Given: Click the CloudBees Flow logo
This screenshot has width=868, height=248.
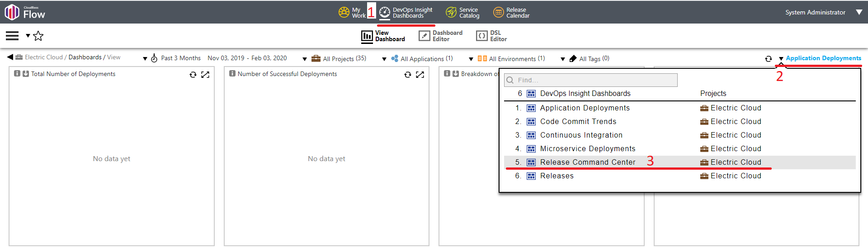Looking at the screenshot, I should tap(25, 12).
